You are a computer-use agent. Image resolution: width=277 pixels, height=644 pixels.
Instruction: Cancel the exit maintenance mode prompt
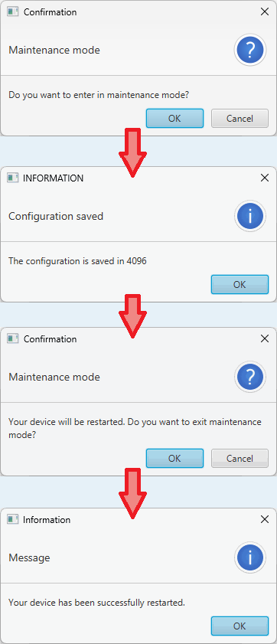point(240,458)
